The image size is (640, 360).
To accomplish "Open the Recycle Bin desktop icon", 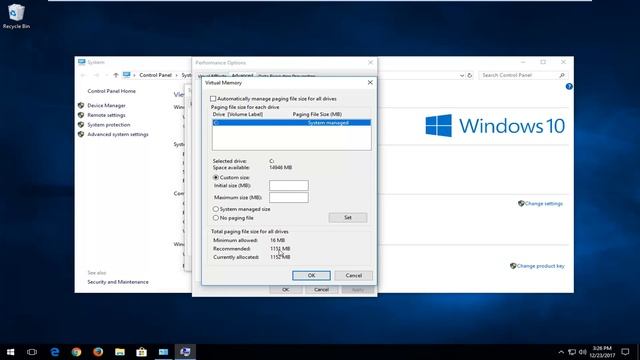I will [x=16, y=16].
